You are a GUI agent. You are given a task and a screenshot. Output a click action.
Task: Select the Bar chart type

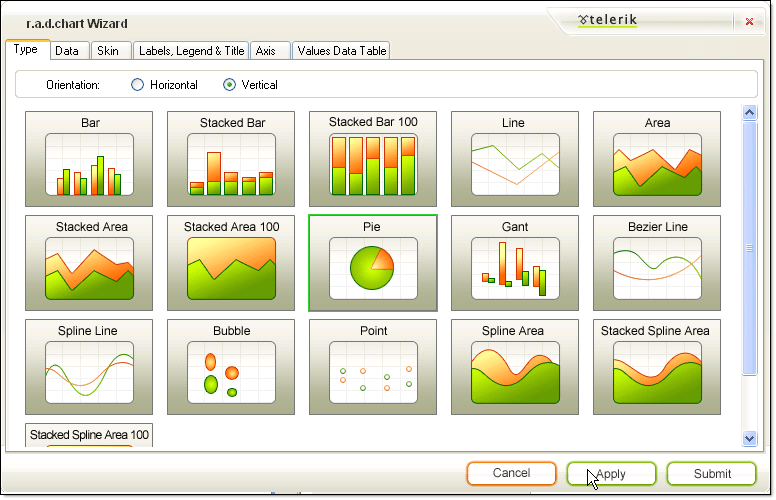(x=89, y=159)
